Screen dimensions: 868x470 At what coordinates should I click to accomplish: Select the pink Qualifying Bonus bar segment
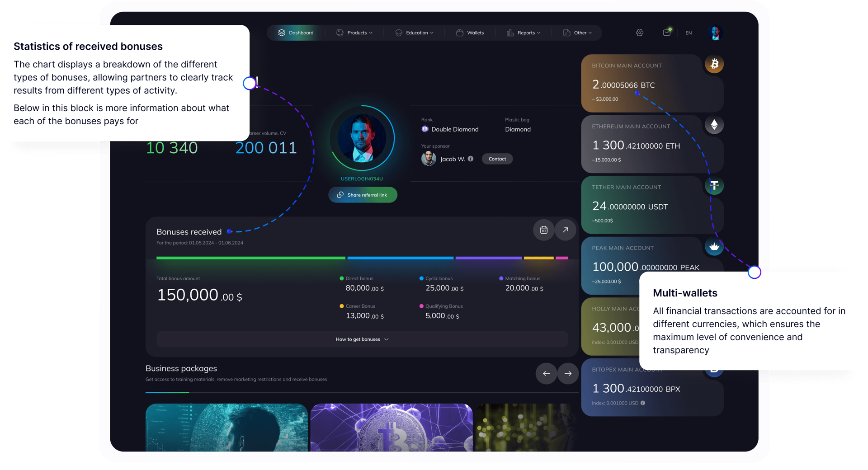pos(562,258)
